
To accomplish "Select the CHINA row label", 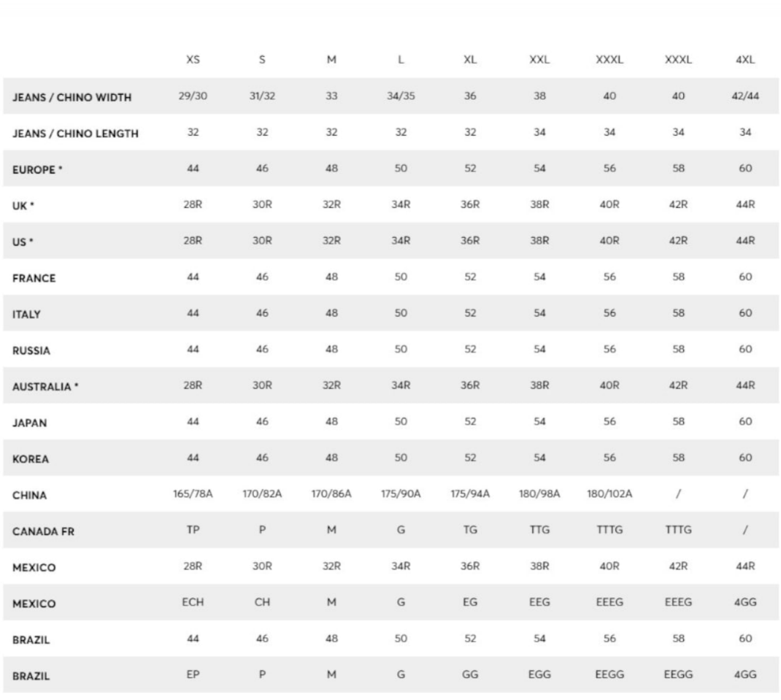I will click(x=29, y=495).
